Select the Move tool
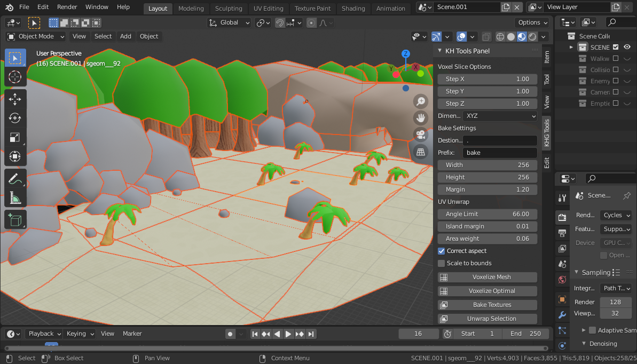This screenshot has height=364, width=637. point(15,99)
